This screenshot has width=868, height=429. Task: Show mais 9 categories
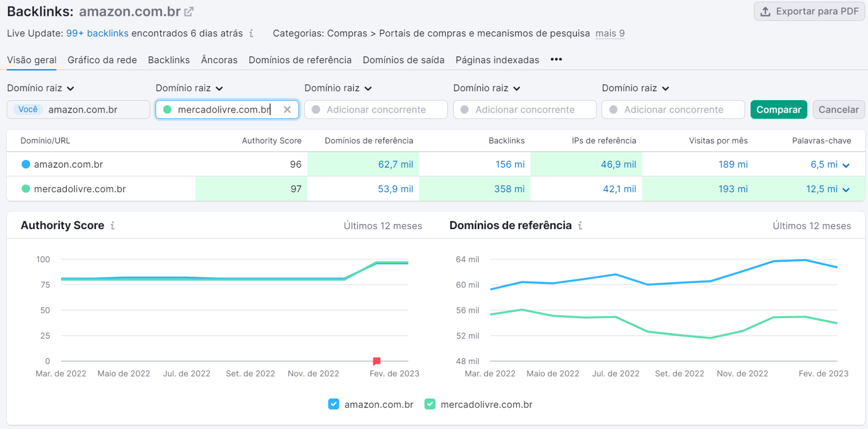click(610, 34)
